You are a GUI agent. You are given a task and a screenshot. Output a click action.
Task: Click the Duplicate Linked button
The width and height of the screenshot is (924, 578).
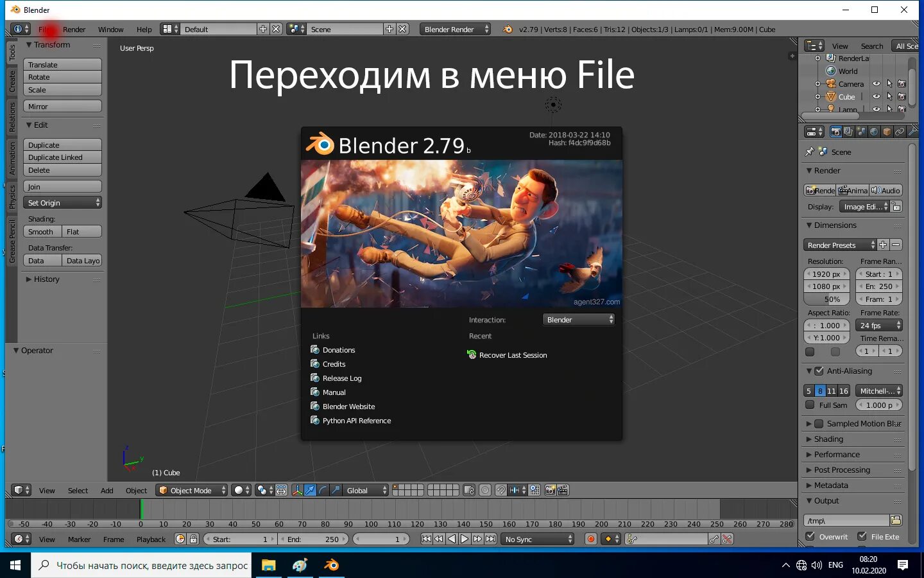click(x=62, y=157)
